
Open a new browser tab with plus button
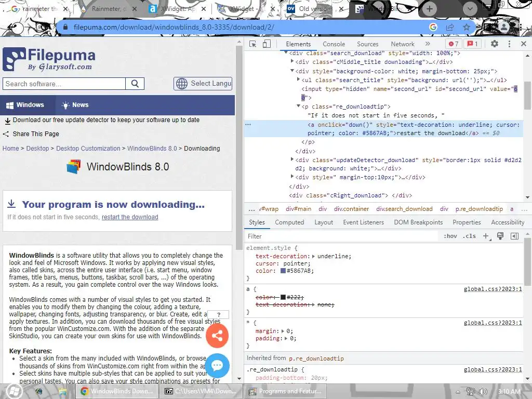(x=430, y=9)
